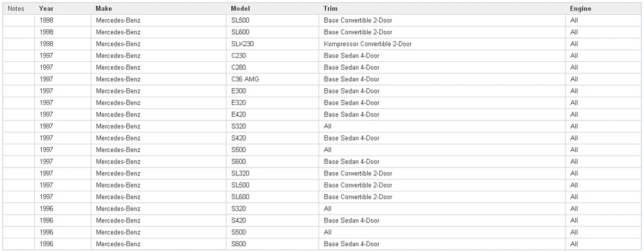Click the Engine cell of the E420 row
This screenshot has width=644, height=252.
click(603, 115)
